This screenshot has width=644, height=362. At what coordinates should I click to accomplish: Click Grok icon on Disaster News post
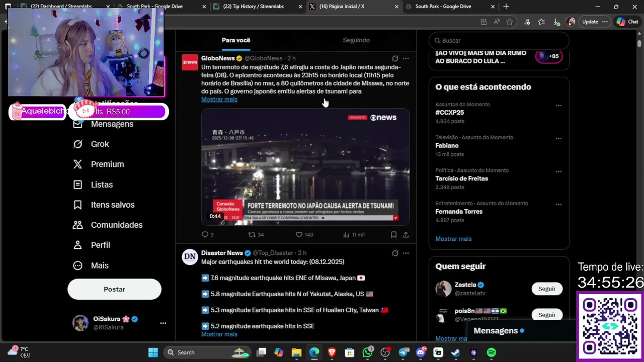pyautogui.click(x=395, y=253)
